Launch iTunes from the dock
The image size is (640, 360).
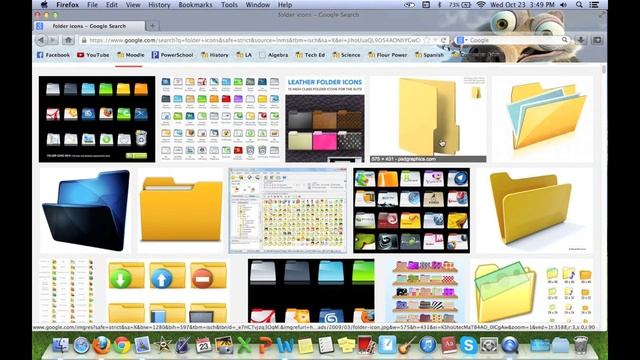[x=428, y=345]
